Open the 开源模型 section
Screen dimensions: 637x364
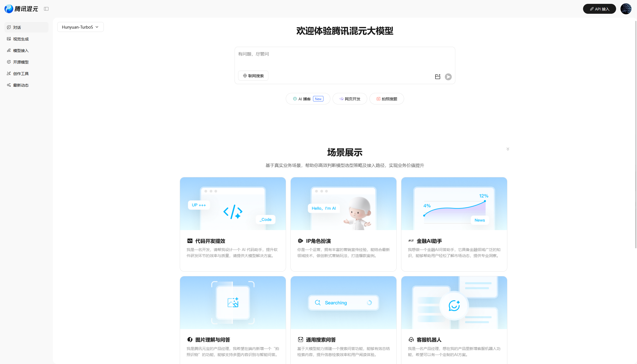tap(20, 62)
